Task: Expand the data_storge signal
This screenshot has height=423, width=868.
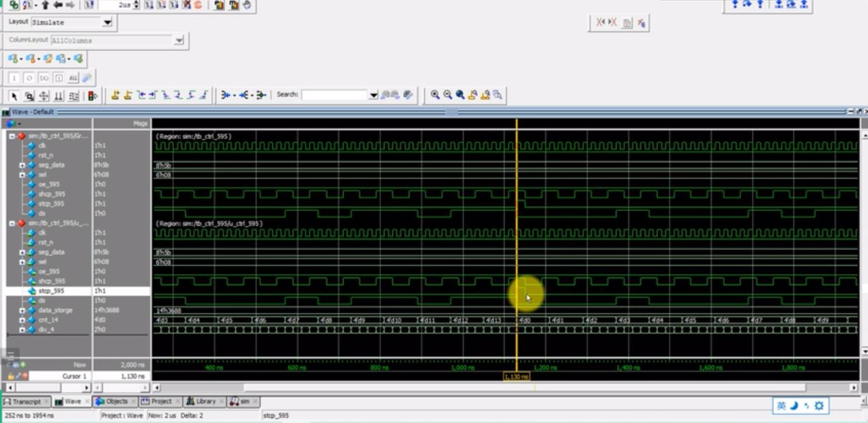Action: click(23, 310)
